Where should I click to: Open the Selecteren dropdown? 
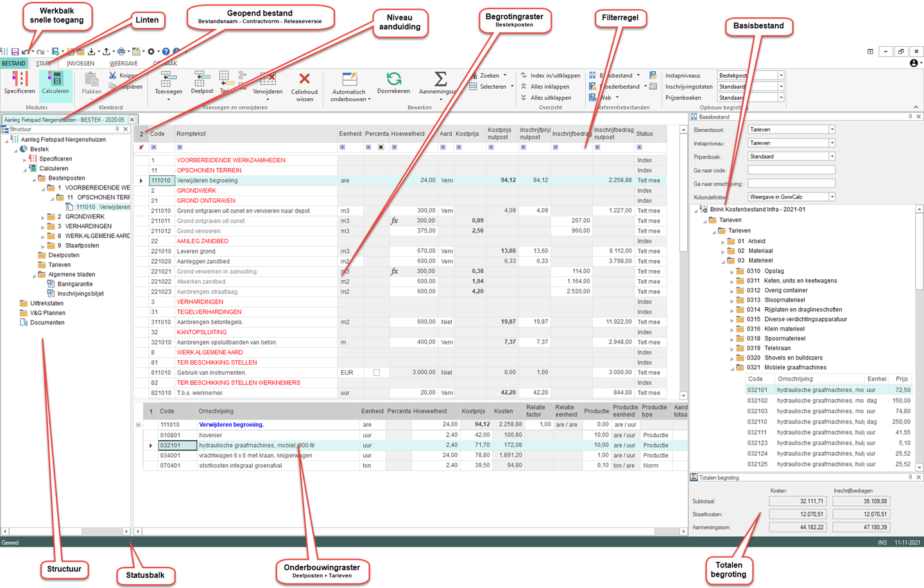(x=511, y=87)
